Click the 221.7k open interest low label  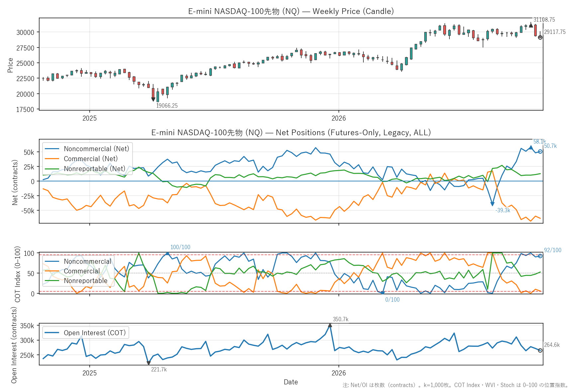[x=159, y=369]
